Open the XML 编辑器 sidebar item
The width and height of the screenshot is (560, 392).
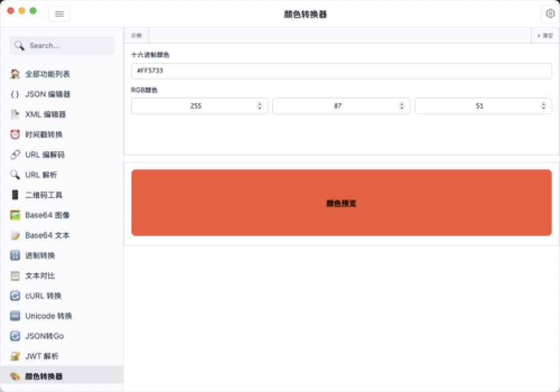pyautogui.click(x=45, y=114)
